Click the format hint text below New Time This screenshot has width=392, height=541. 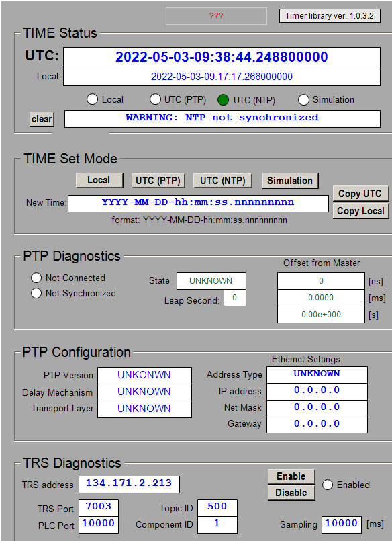click(x=199, y=220)
